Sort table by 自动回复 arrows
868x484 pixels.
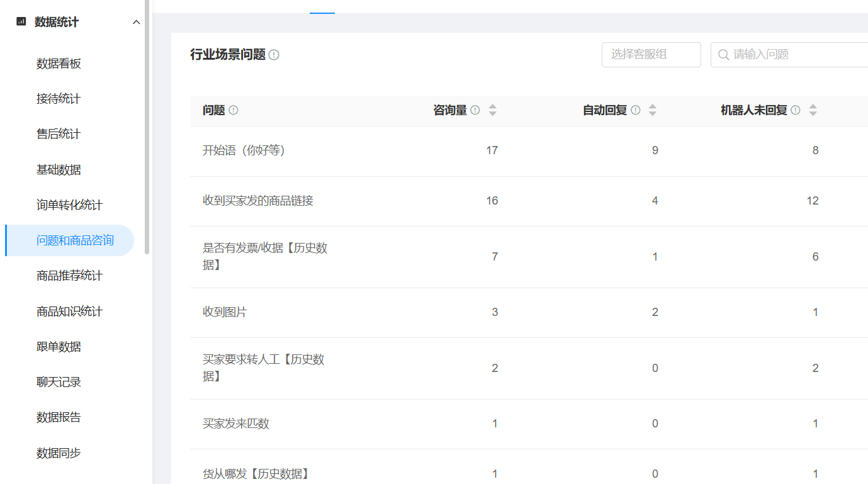click(653, 110)
